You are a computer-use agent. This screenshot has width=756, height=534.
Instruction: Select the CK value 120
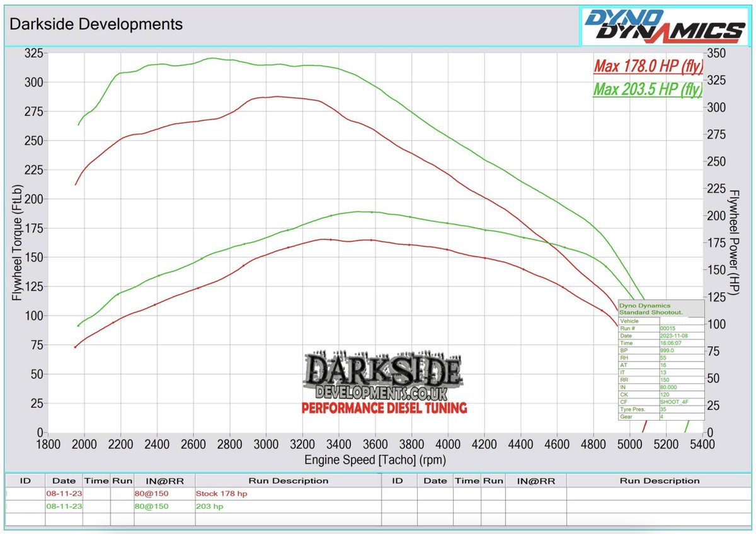(665, 394)
